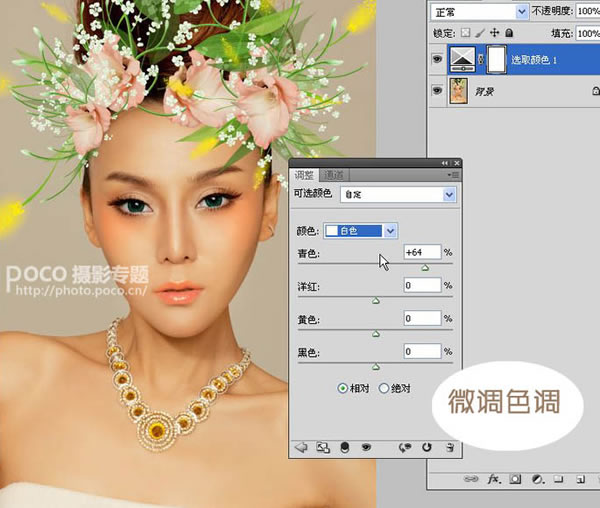Delete this adjustment layer trash icon
This screenshot has width=600, height=508.
coord(450,447)
